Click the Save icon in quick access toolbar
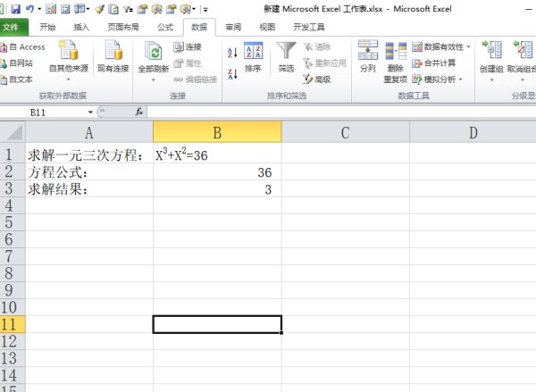This screenshot has height=392, width=536. pyautogui.click(x=15, y=9)
